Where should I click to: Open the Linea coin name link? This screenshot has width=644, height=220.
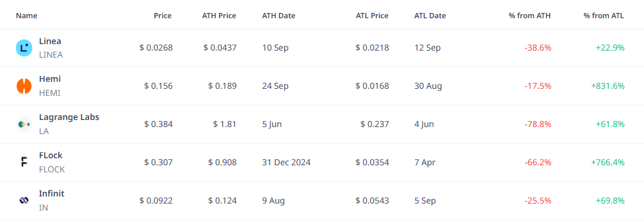click(50, 41)
